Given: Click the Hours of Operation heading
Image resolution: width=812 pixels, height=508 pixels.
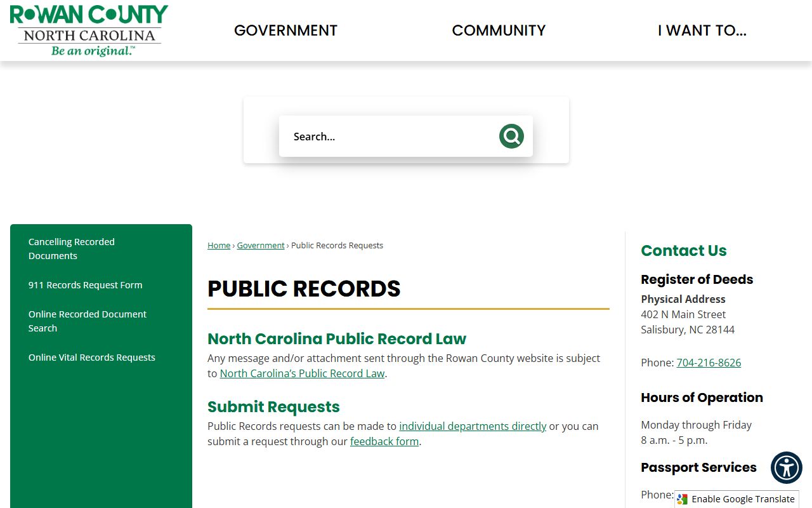Looking at the screenshot, I should pos(702,398).
